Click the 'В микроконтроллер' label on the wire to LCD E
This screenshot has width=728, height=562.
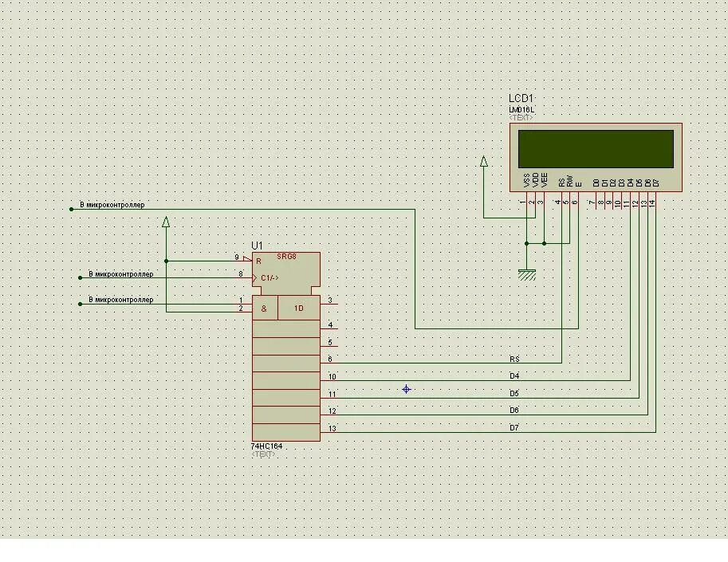112,205
